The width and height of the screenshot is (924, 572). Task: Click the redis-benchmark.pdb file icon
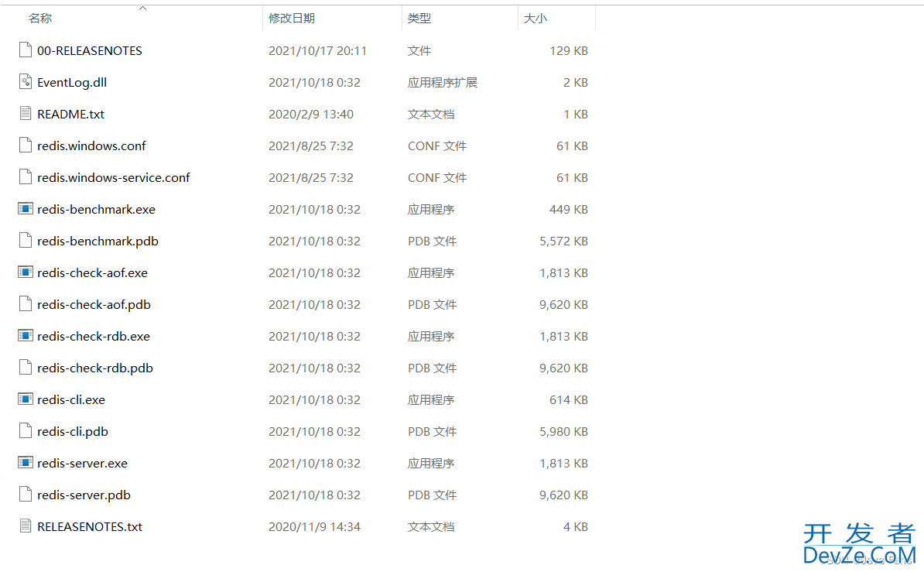click(26, 241)
